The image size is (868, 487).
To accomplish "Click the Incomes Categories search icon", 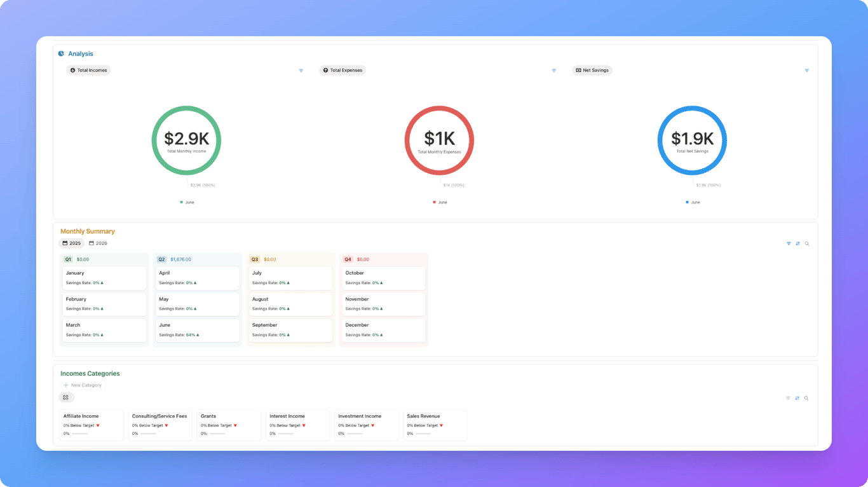I will (x=806, y=398).
